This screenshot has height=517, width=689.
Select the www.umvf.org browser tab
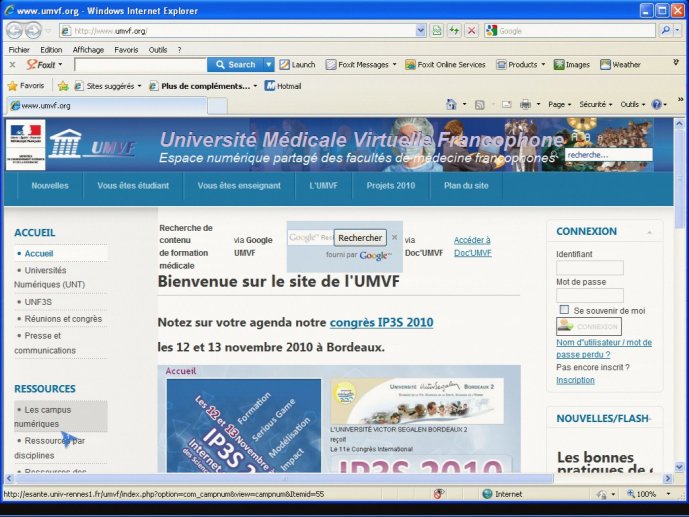point(107,105)
